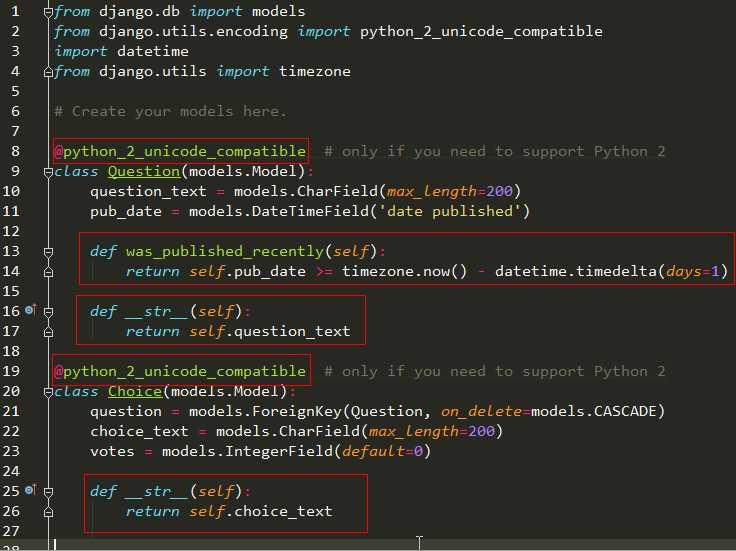Click __str__ method name on line 16
The width and height of the screenshot is (736, 551).
click(156, 312)
